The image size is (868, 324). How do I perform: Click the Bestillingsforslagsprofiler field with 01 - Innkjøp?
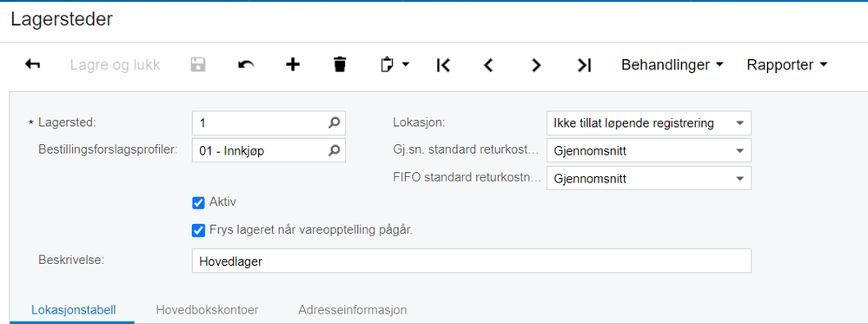[x=268, y=150]
